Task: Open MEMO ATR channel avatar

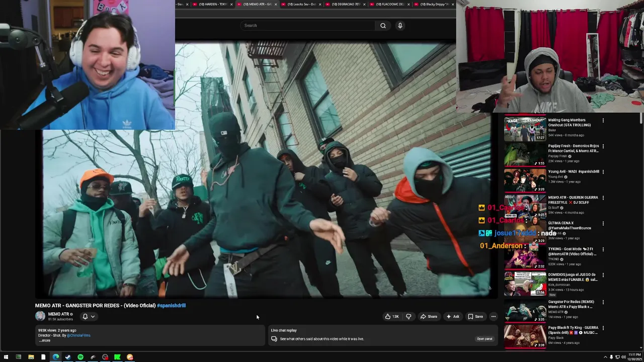Action: [40, 316]
